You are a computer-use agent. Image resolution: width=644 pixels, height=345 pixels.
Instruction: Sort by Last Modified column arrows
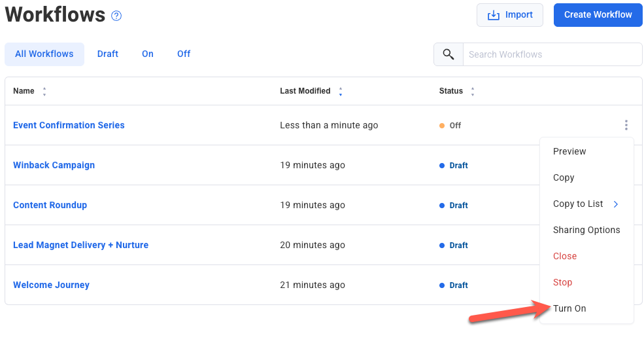(341, 92)
